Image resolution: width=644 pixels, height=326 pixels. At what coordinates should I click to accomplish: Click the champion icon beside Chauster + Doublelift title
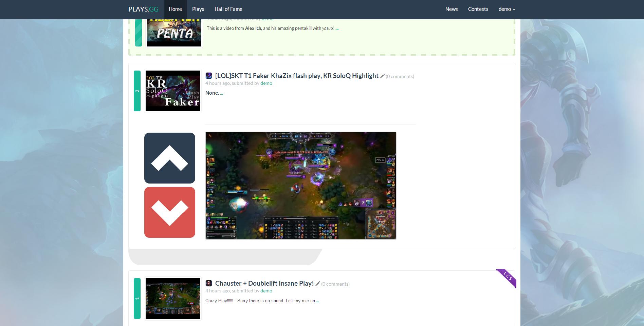pyautogui.click(x=209, y=283)
